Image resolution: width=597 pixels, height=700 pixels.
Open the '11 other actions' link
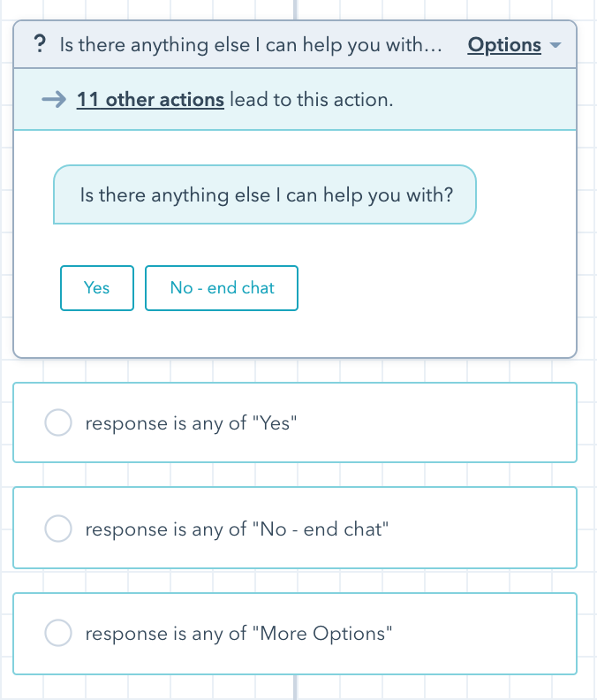(x=150, y=100)
